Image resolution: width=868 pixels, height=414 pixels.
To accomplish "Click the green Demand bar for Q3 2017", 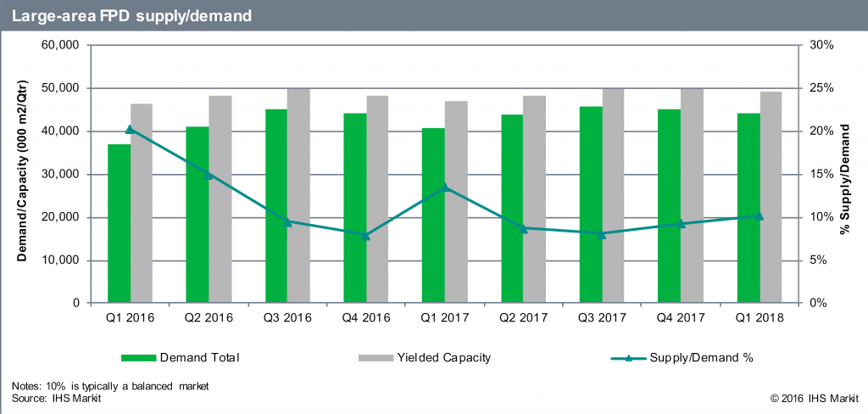I will click(x=591, y=205).
